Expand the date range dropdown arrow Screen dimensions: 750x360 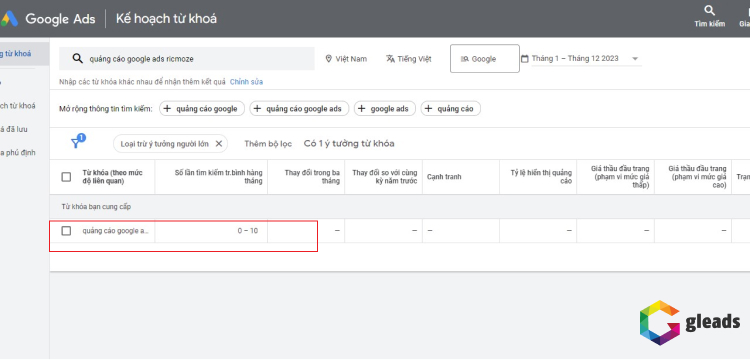click(635, 59)
